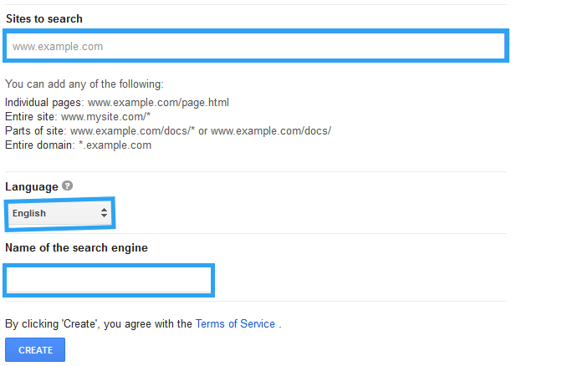Click the 'By clicking Create' agreement text
The image size is (588, 366).
[x=143, y=323]
